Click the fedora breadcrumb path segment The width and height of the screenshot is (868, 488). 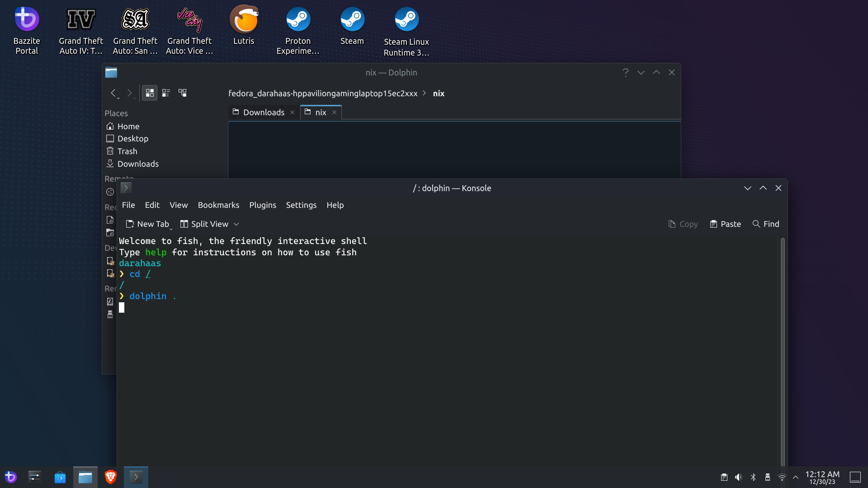[323, 94]
